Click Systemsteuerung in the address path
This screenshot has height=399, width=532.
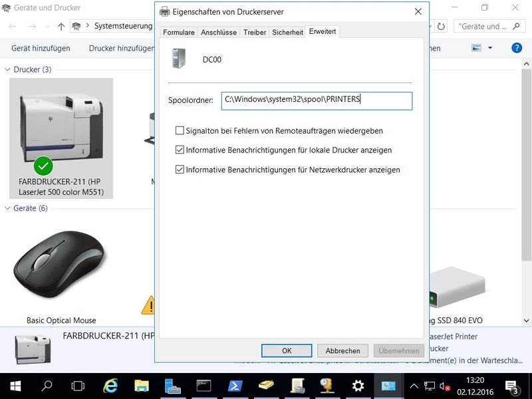[124, 26]
